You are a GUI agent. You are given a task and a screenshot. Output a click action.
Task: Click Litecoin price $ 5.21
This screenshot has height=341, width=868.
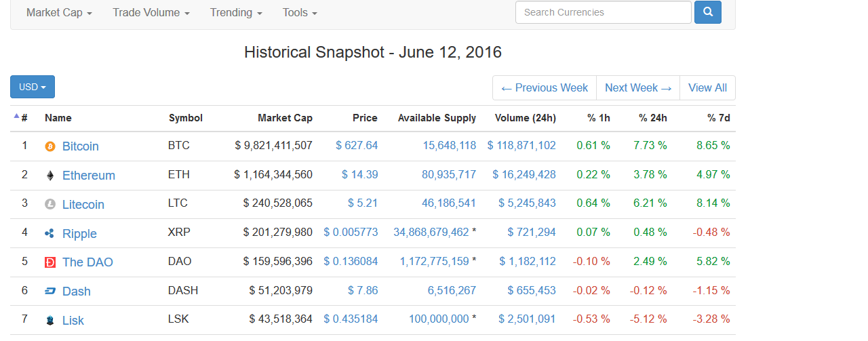click(363, 203)
